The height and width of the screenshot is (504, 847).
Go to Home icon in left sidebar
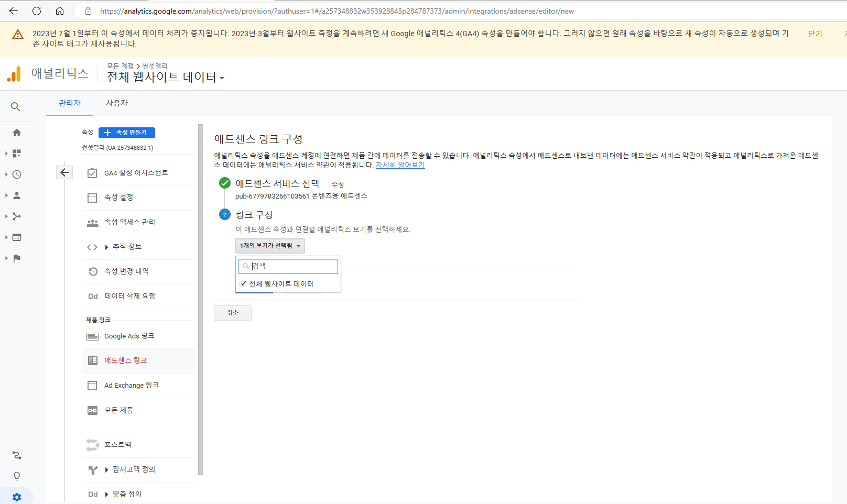point(17,133)
